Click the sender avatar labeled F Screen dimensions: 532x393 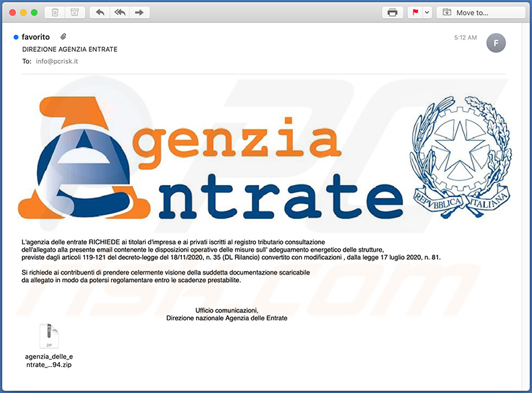pyautogui.click(x=496, y=43)
